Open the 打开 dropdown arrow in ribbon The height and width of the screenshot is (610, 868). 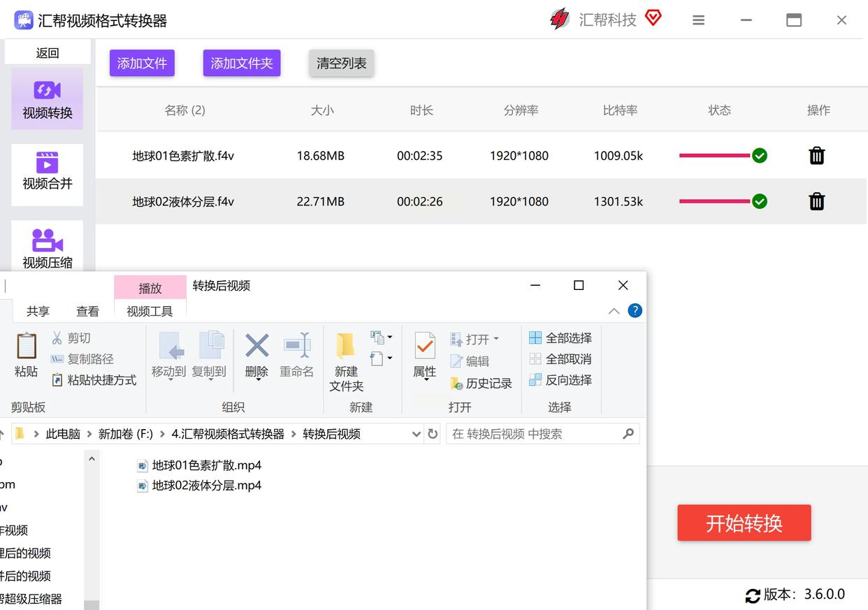click(496, 339)
